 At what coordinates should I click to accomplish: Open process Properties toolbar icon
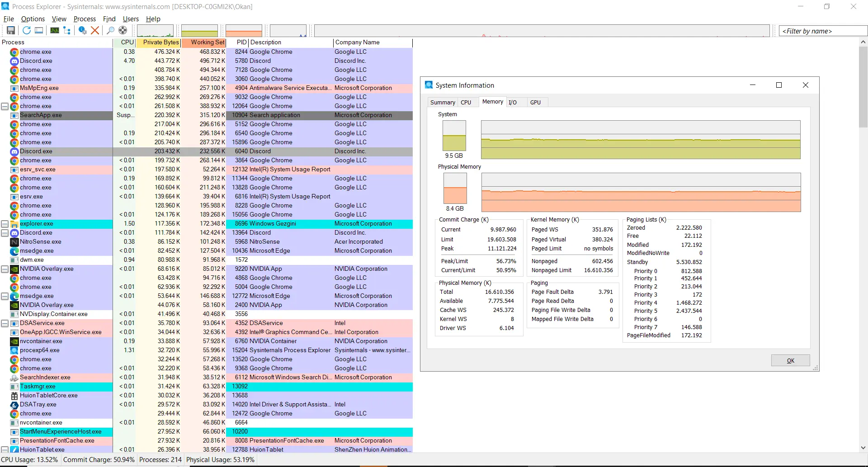(x=82, y=30)
